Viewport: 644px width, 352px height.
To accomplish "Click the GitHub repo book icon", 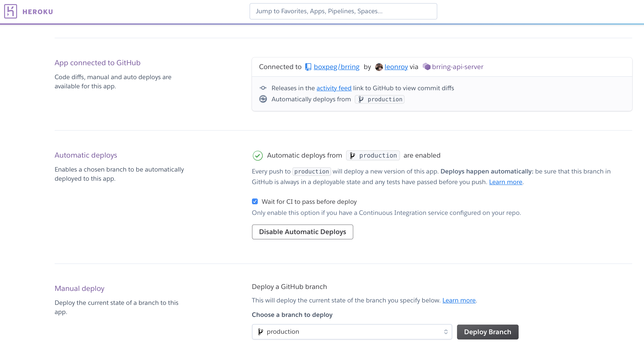I will coord(308,67).
